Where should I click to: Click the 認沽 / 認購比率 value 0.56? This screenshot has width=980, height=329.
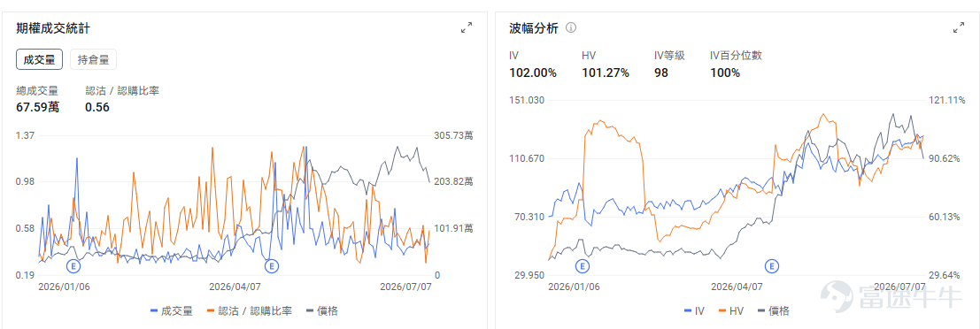pyautogui.click(x=97, y=107)
